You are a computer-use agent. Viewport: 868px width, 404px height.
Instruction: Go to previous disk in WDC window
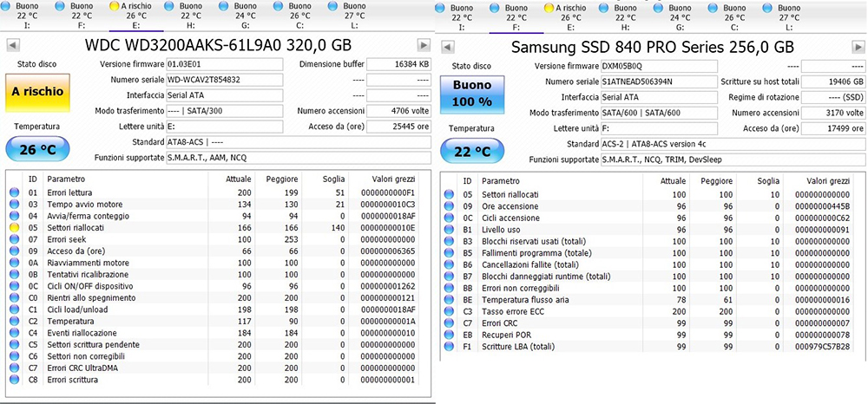[13, 45]
